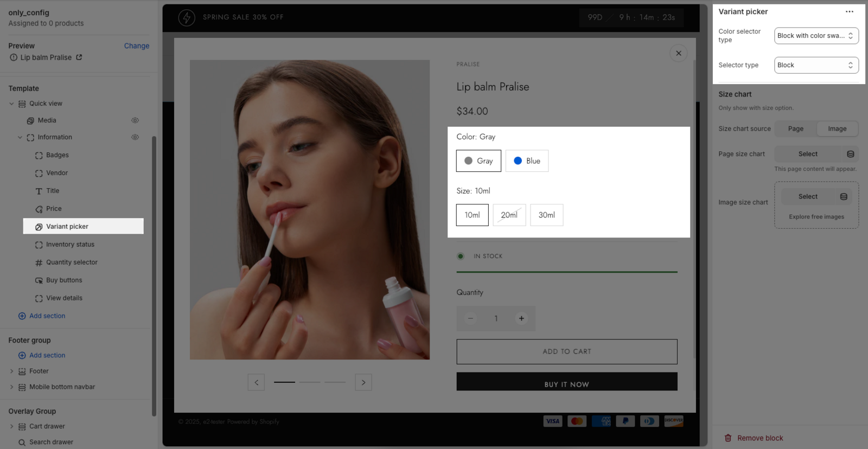Click the database icon for Image size chart
Image resolution: width=868 pixels, height=449 pixels.
click(844, 197)
